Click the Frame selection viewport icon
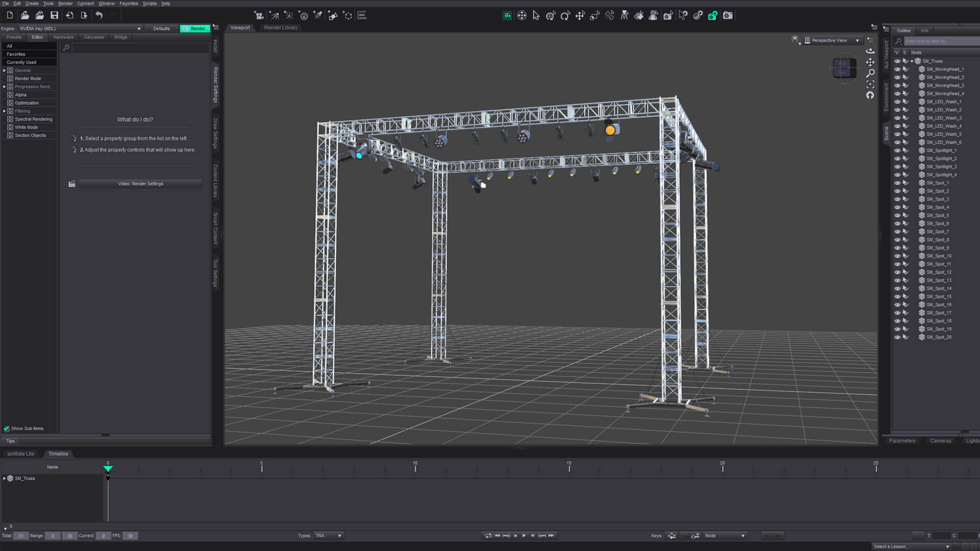The height and width of the screenshot is (551, 980). coord(870,84)
